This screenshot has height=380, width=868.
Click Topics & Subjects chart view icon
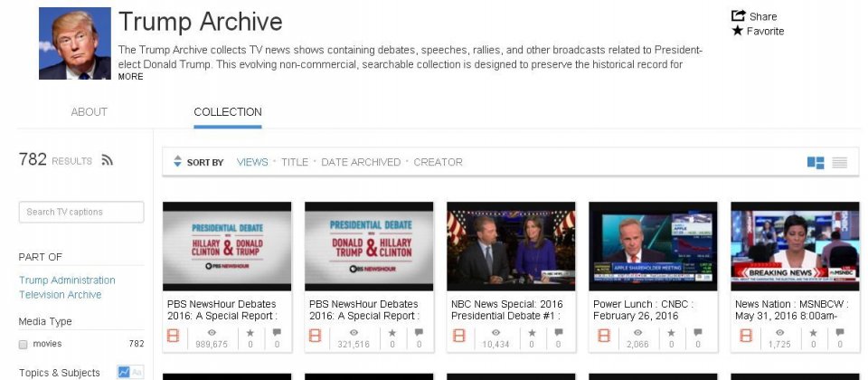[x=124, y=372]
